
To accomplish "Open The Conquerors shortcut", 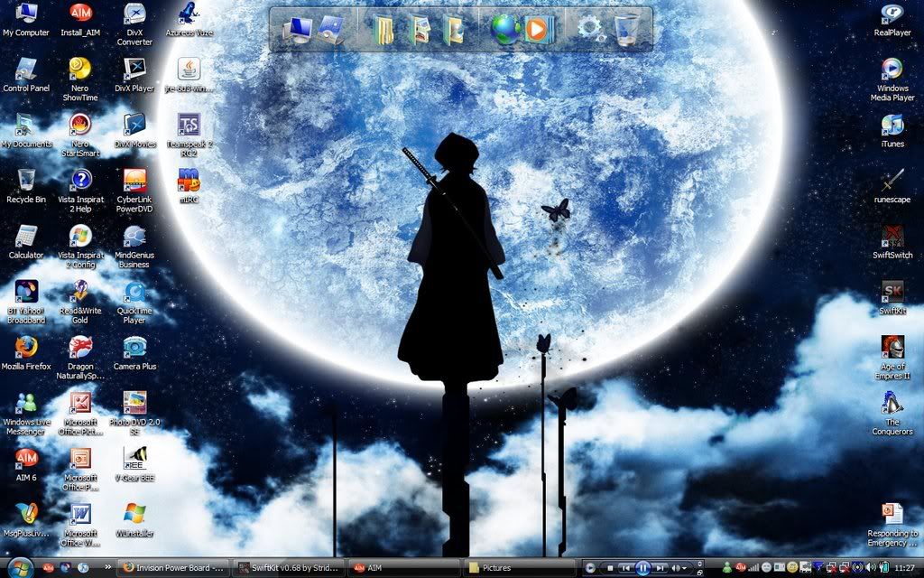I will click(x=892, y=414).
